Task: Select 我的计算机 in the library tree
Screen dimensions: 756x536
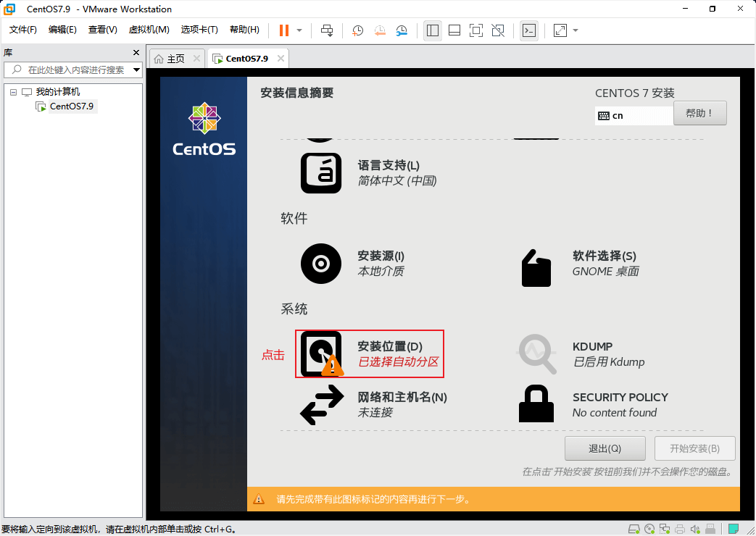Action: click(58, 91)
